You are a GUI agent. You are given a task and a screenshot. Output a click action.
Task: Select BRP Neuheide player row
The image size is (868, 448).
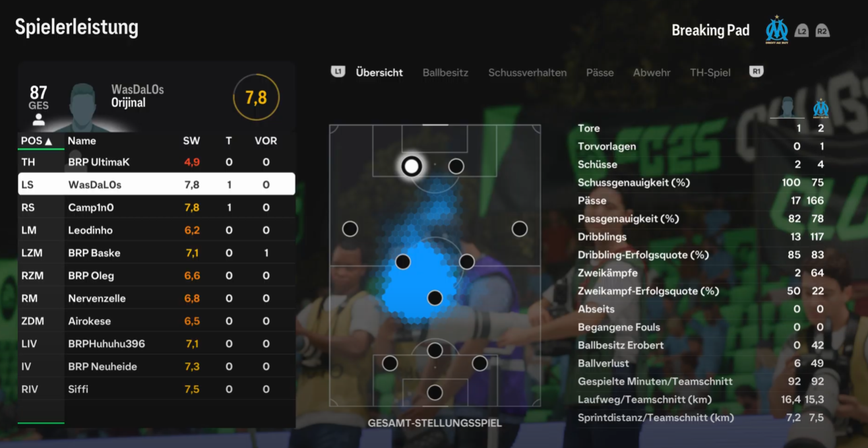coord(156,366)
